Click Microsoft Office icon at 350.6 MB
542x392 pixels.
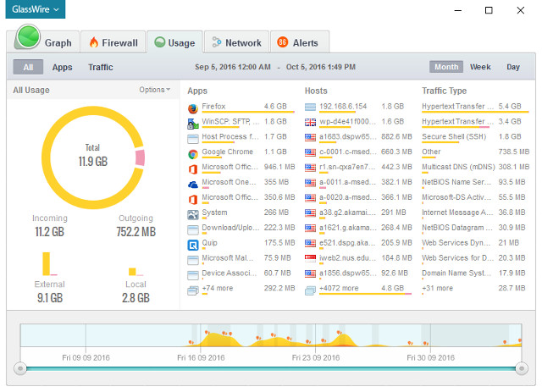[x=193, y=200]
